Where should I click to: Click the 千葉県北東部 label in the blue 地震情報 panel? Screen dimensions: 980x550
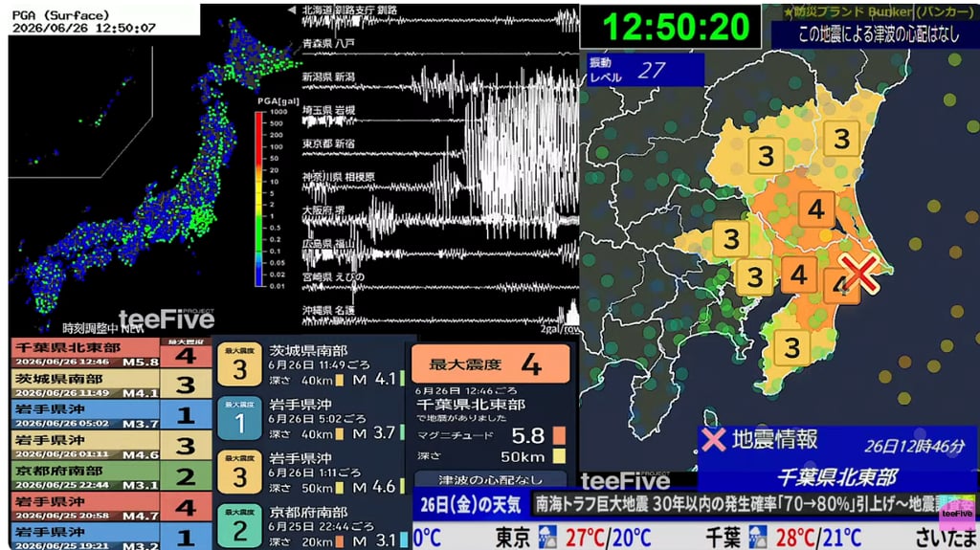[x=836, y=477]
